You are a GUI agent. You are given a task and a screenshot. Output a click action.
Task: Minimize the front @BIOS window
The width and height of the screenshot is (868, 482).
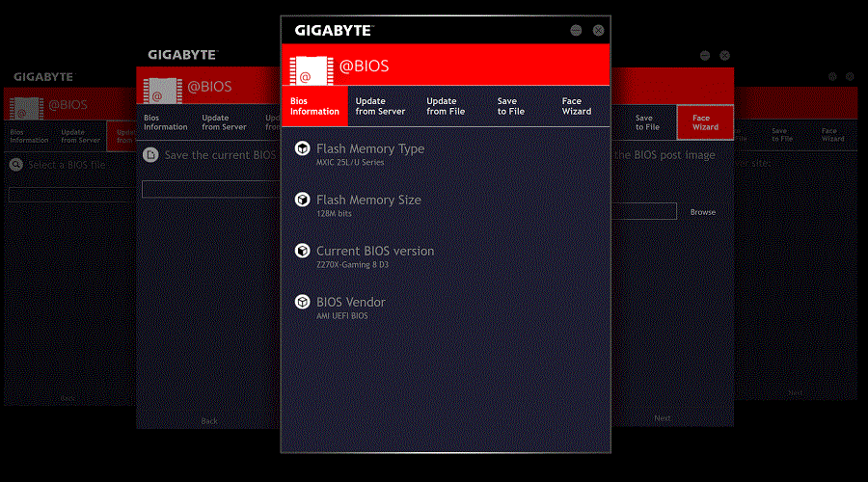pos(576,31)
